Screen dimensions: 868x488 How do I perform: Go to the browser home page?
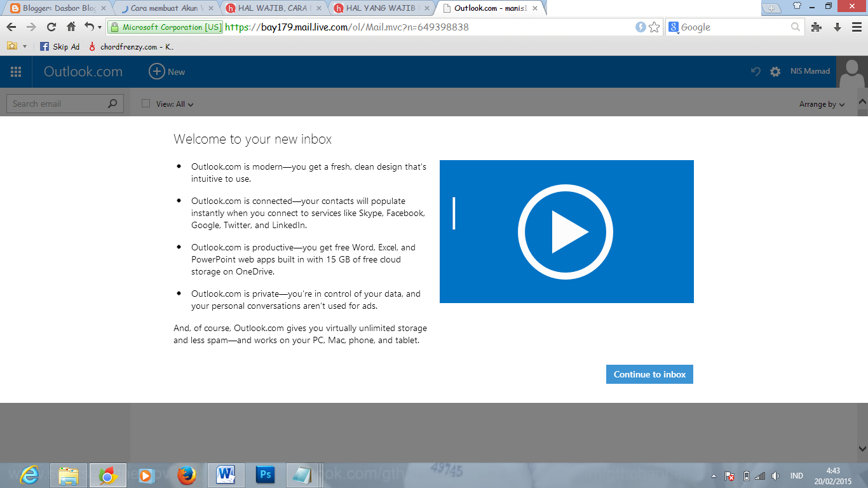[71, 27]
